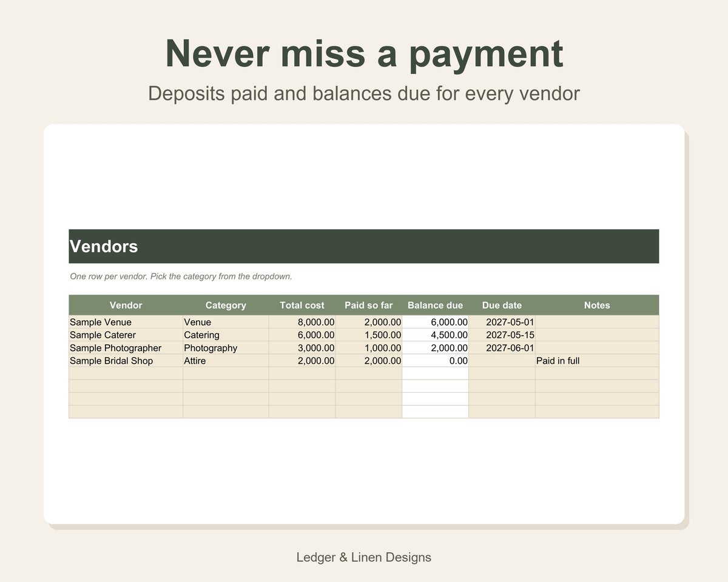The image size is (728, 582).
Task: Select the "2027-06-01" due date cell
Action: point(502,347)
